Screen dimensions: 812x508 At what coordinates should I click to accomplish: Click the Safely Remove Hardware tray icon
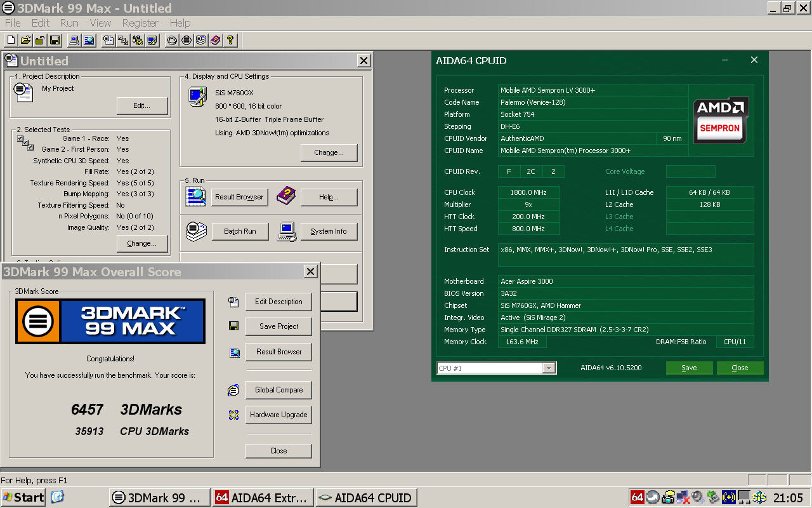713,497
